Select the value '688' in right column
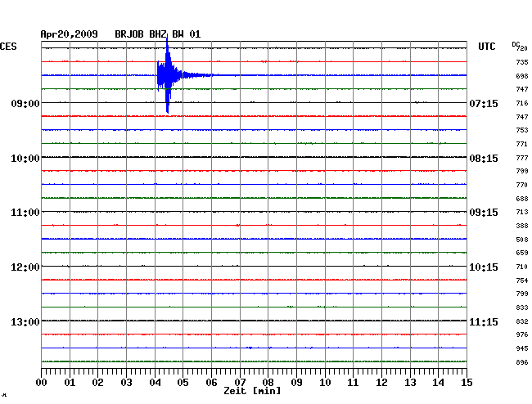532x404 pixels. pos(522,199)
